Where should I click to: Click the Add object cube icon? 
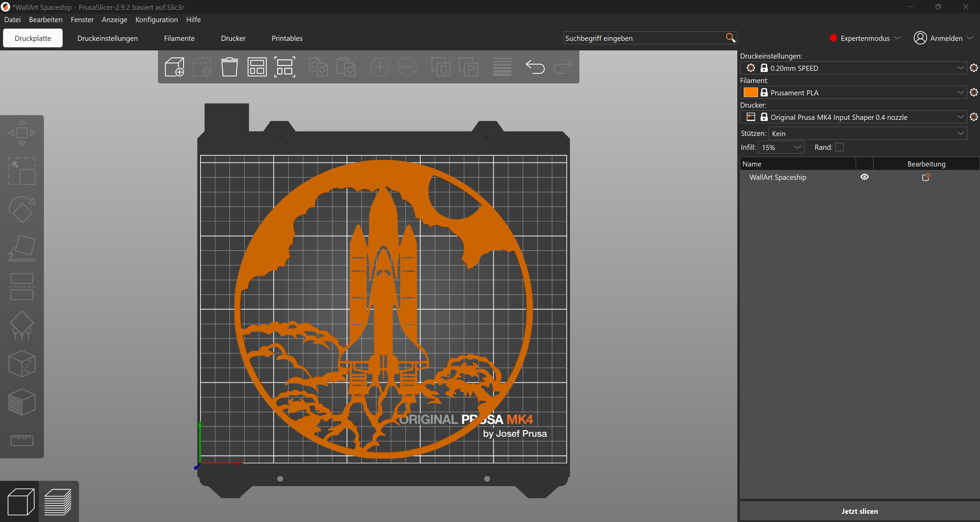174,67
